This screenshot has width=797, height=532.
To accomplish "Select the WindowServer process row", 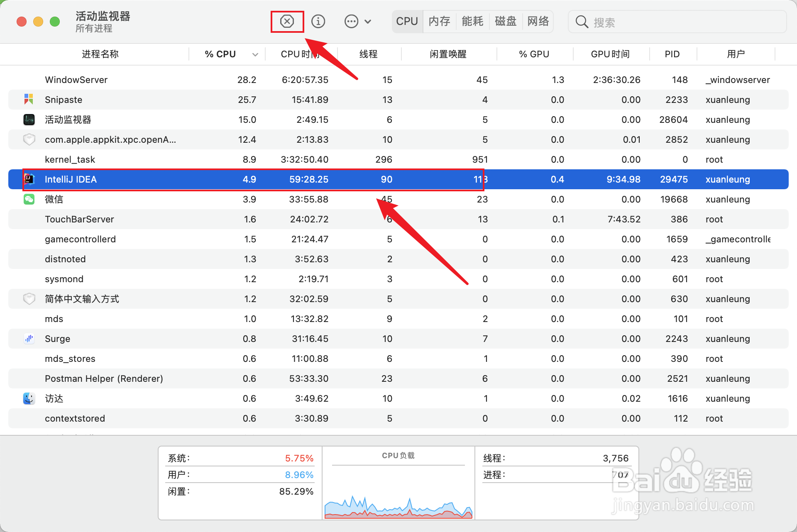I will [x=398, y=80].
